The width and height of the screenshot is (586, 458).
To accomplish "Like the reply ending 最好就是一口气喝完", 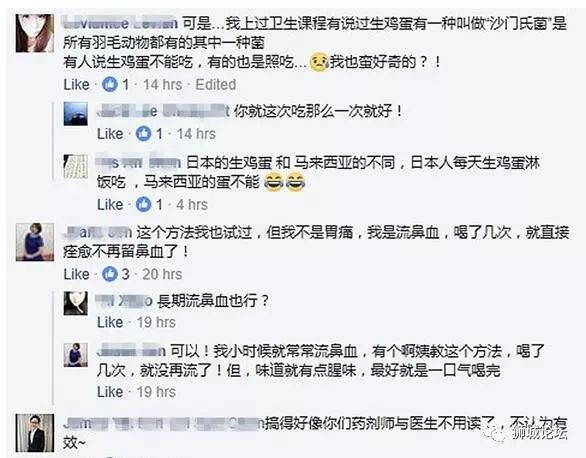I will (x=110, y=392).
